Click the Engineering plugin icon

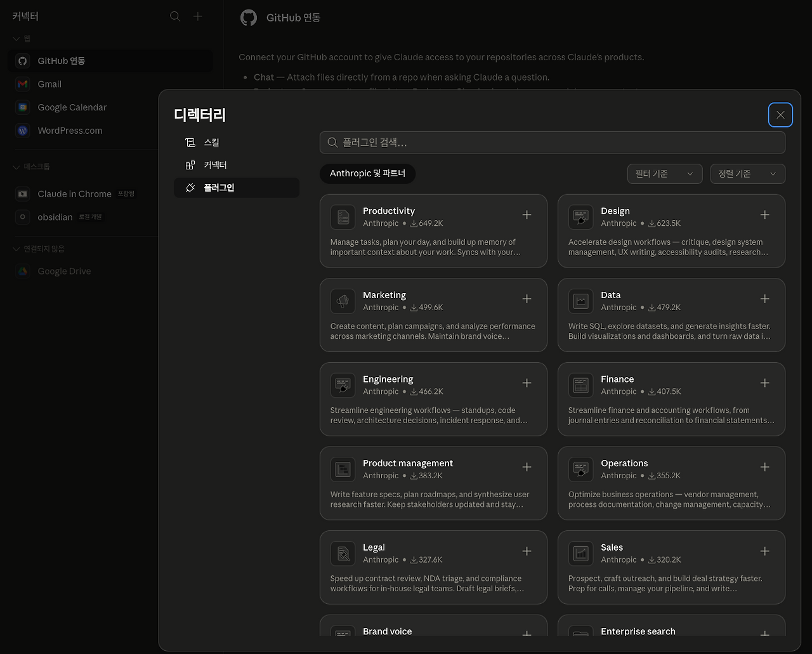coord(343,385)
